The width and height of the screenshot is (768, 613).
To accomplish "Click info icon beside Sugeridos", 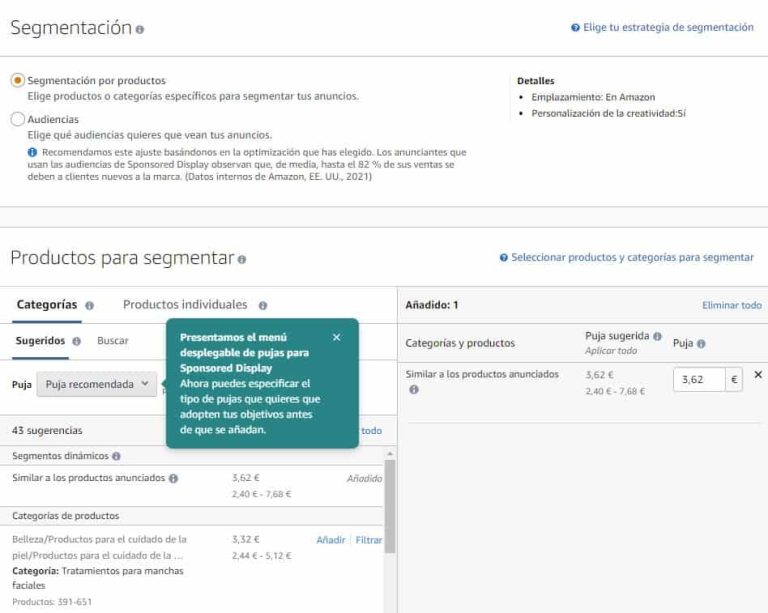I will click(76, 341).
